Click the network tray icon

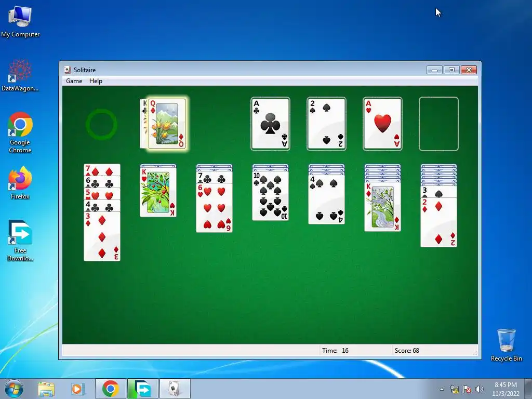tap(454, 389)
